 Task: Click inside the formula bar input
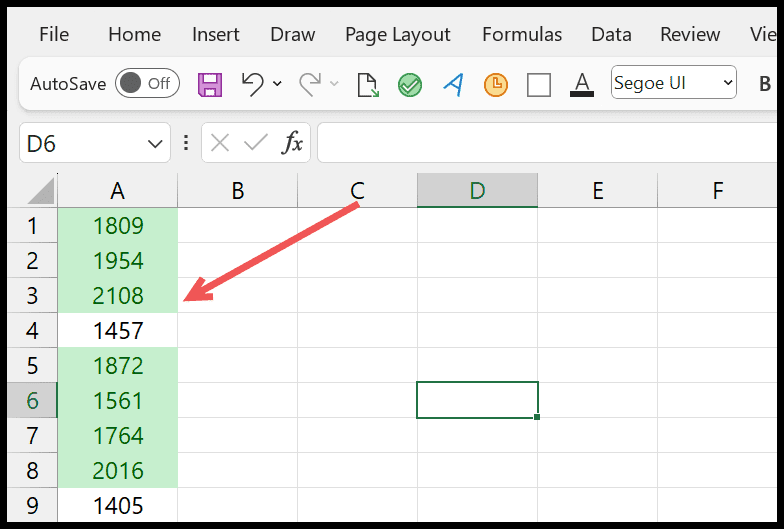click(547, 143)
